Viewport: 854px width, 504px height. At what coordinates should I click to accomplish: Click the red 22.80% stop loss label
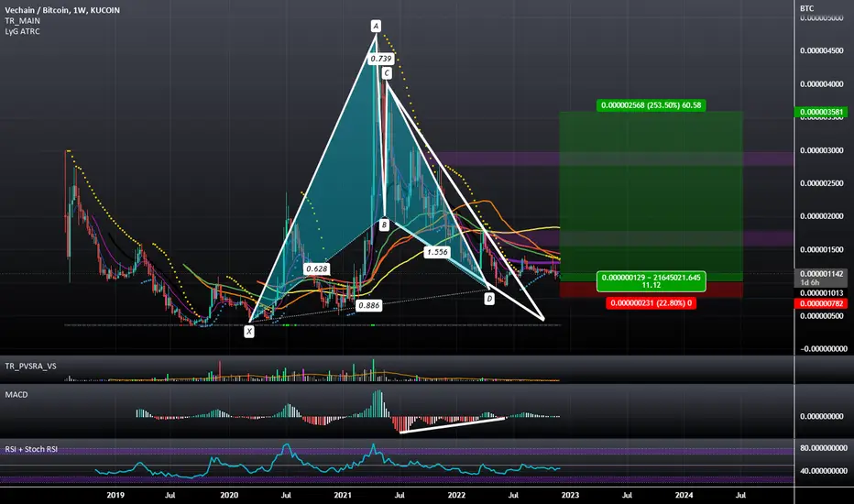(651, 303)
